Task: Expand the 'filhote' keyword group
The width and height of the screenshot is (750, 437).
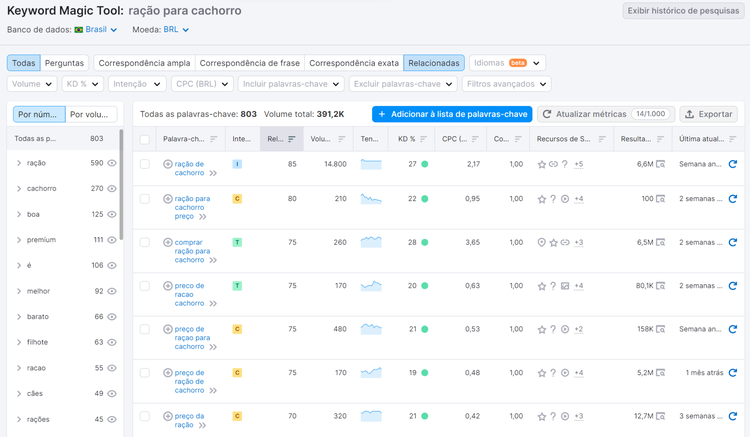Action: tap(19, 342)
